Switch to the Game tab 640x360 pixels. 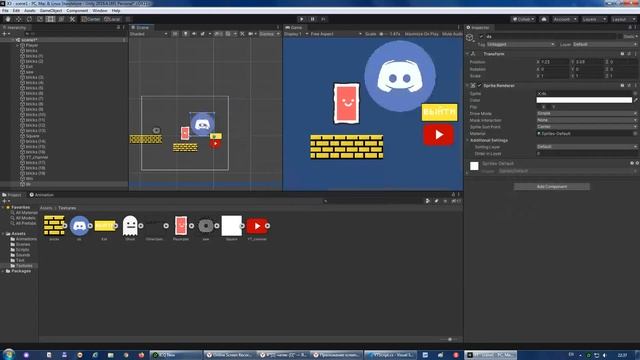tap(294, 27)
